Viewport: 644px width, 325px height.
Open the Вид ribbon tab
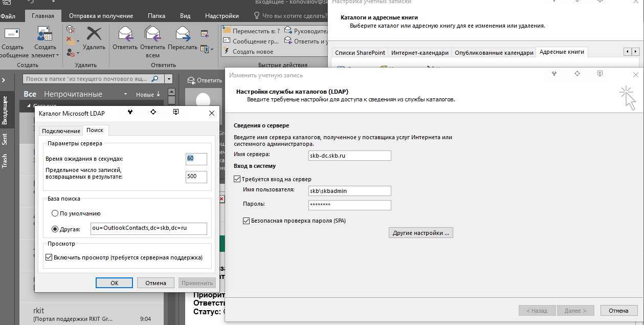tap(185, 16)
